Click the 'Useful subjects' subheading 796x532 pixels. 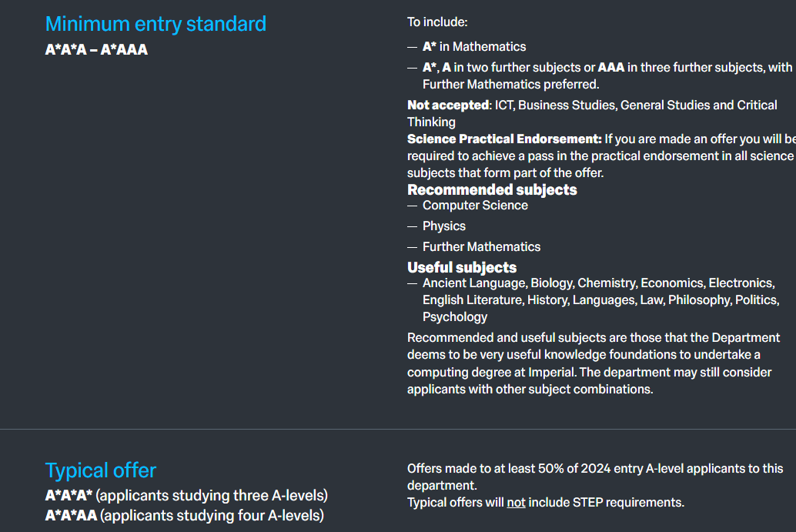(461, 267)
